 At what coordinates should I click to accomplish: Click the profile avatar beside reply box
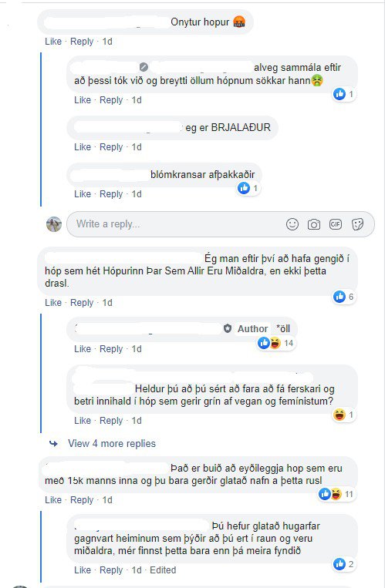click(x=54, y=224)
